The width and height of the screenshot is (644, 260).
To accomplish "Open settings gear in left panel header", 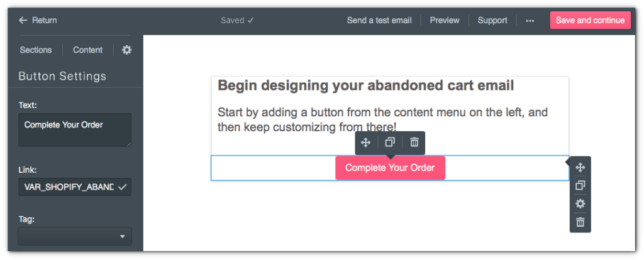I will click(x=127, y=50).
